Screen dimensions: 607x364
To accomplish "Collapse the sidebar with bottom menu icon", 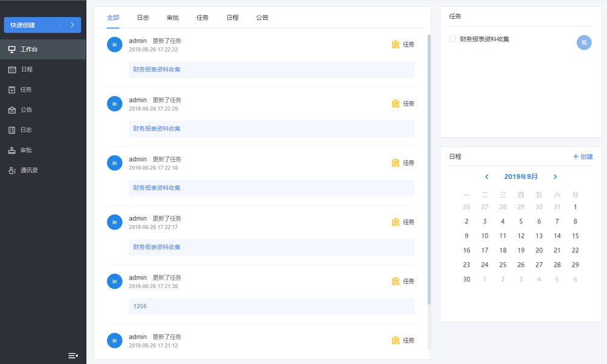I will [x=73, y=356].
